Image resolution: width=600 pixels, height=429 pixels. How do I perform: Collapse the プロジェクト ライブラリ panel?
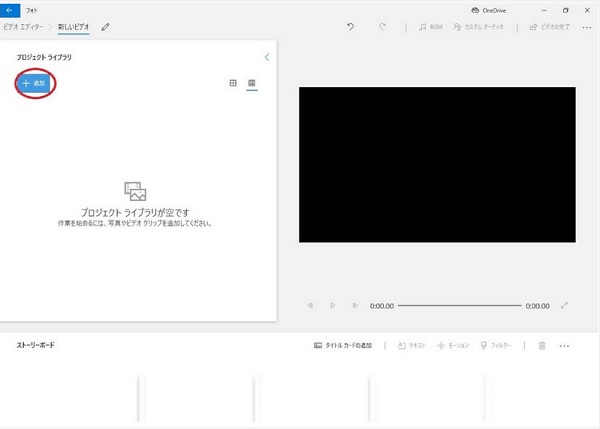pos(266,58)
